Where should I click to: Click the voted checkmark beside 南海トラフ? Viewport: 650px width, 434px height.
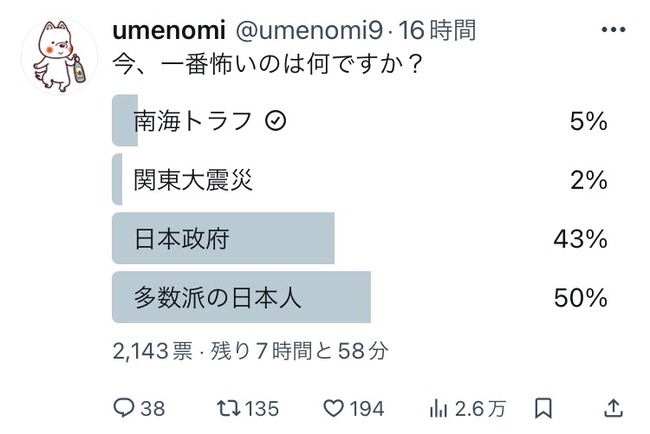[x=276, y=121]
